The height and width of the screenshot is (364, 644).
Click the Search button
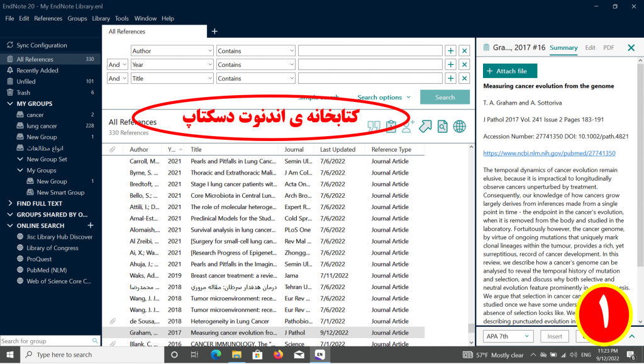445,97
